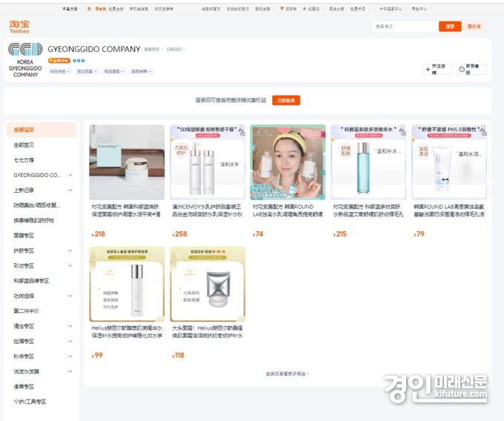Open the 第二件半价 sidebar category
The image size is (504, 421).
coord(26,311)
